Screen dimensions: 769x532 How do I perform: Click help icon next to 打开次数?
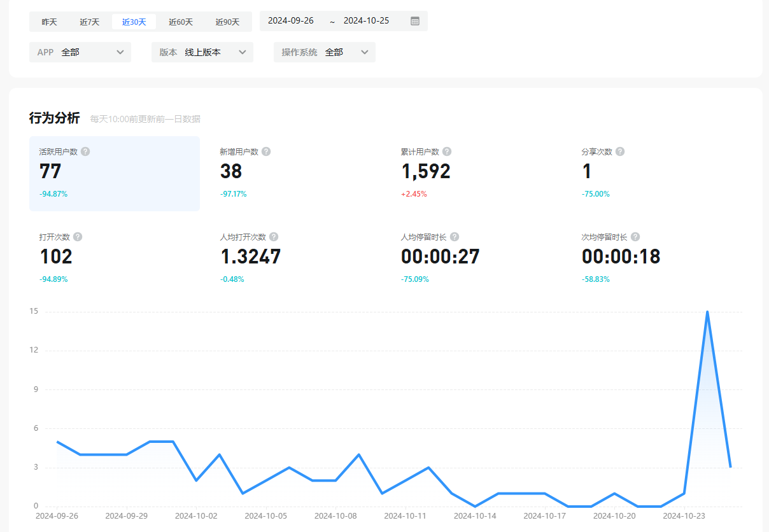pos(78,237)
